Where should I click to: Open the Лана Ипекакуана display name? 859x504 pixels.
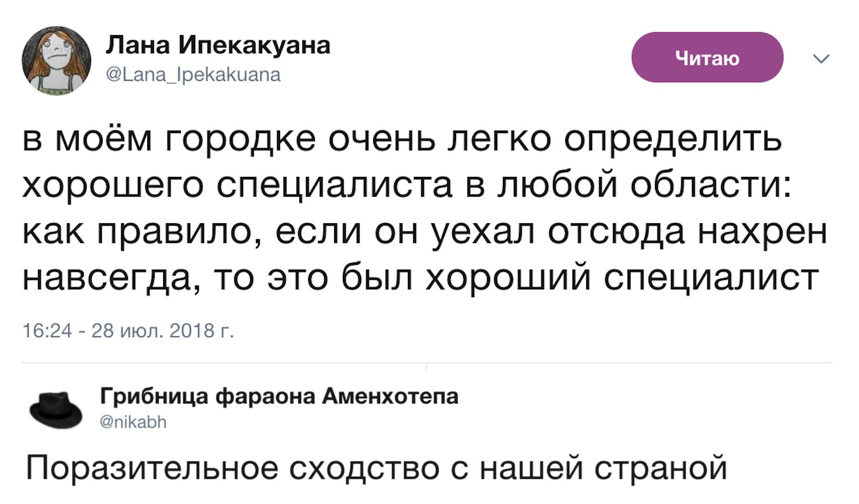218,45
